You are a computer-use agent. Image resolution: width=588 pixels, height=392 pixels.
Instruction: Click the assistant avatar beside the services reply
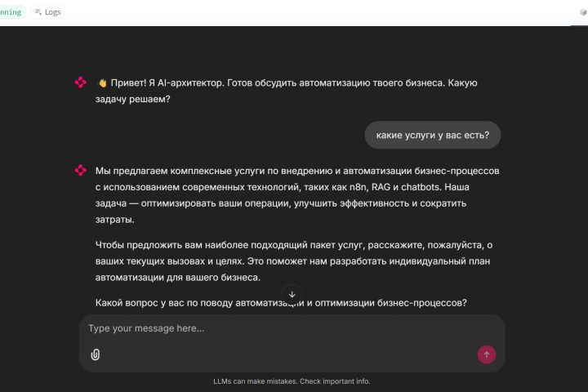click(80, 170)
